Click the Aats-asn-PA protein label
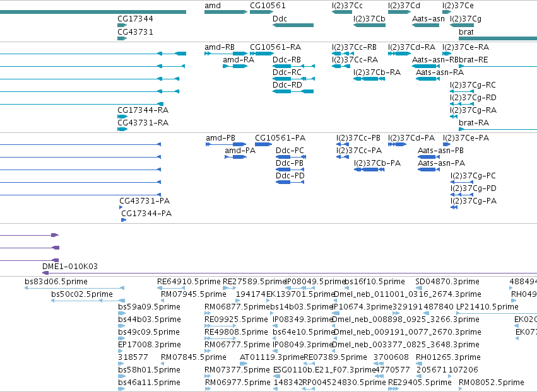This screenshot has width=537, height=392. click(441, 163)
